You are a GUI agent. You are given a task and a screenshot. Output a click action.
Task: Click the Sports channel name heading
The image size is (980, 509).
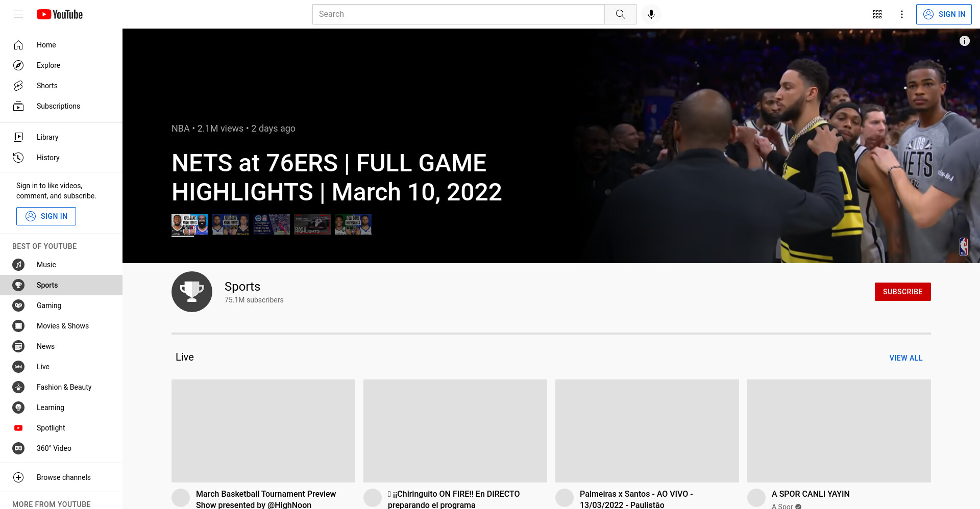click(x=242, y=287)
